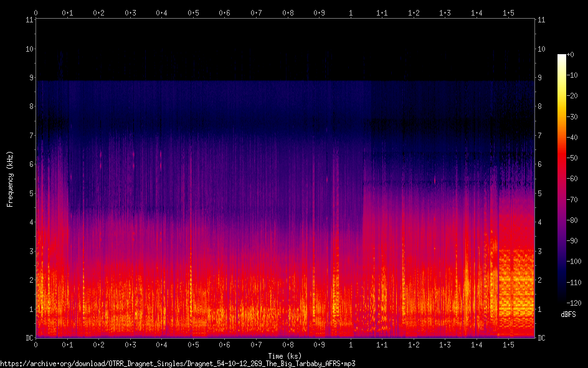Click the 0.2 tick on the bottom time axis
This screenshot has height=368, width=588.
(x=98, y=344)
